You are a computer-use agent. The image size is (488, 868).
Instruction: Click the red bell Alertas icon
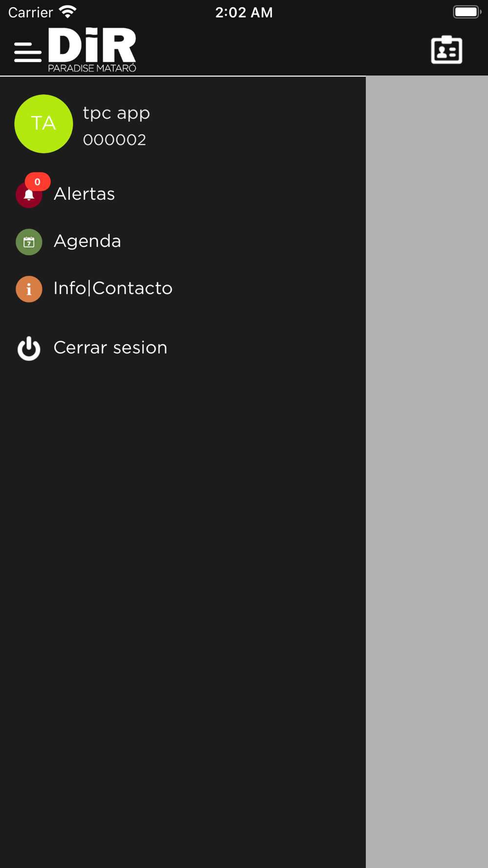coord(28,196)
